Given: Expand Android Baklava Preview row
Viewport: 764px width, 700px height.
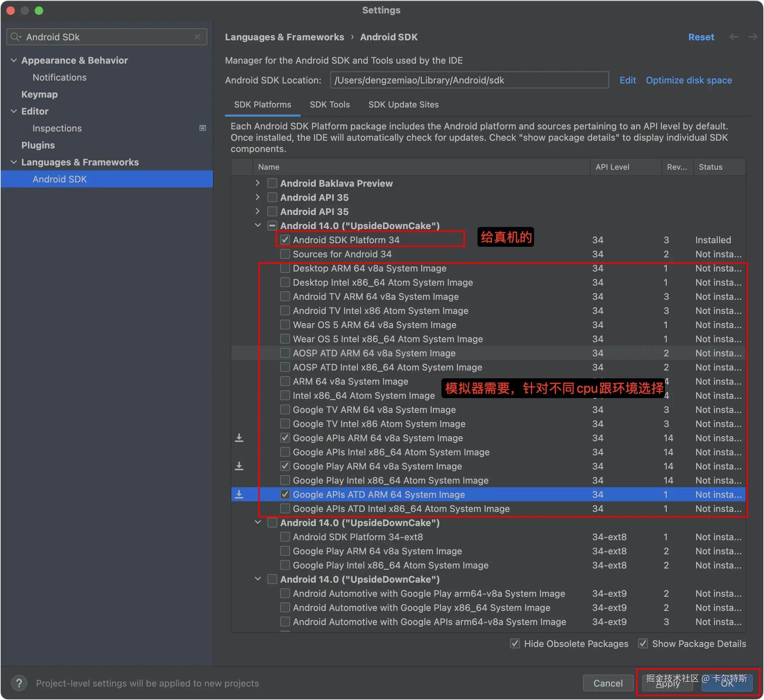Looking at the screenshot, I should [258, 183].
